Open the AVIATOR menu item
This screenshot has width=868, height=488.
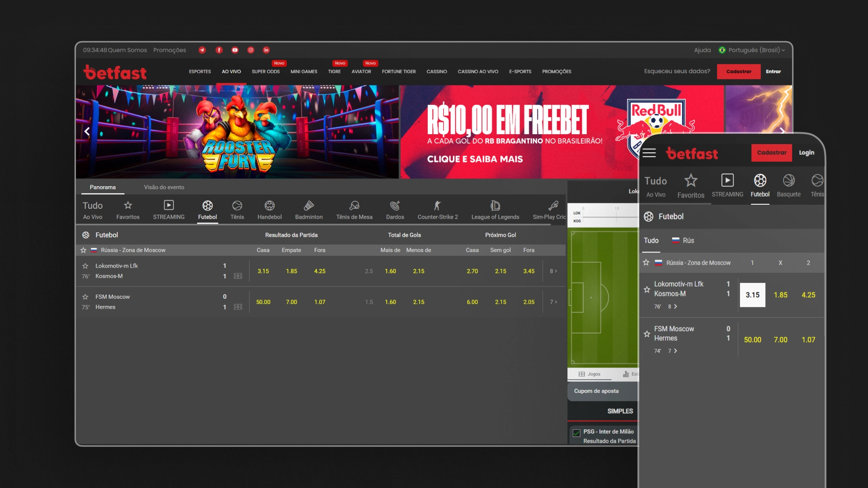pyautogui.click(x=361, y=71)
